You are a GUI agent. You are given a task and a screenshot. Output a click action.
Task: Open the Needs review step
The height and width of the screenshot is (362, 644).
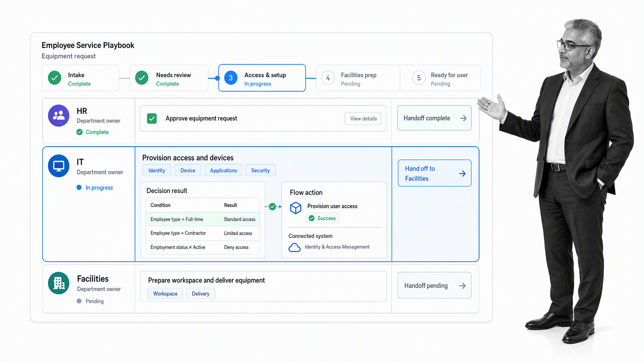point(169,78)
